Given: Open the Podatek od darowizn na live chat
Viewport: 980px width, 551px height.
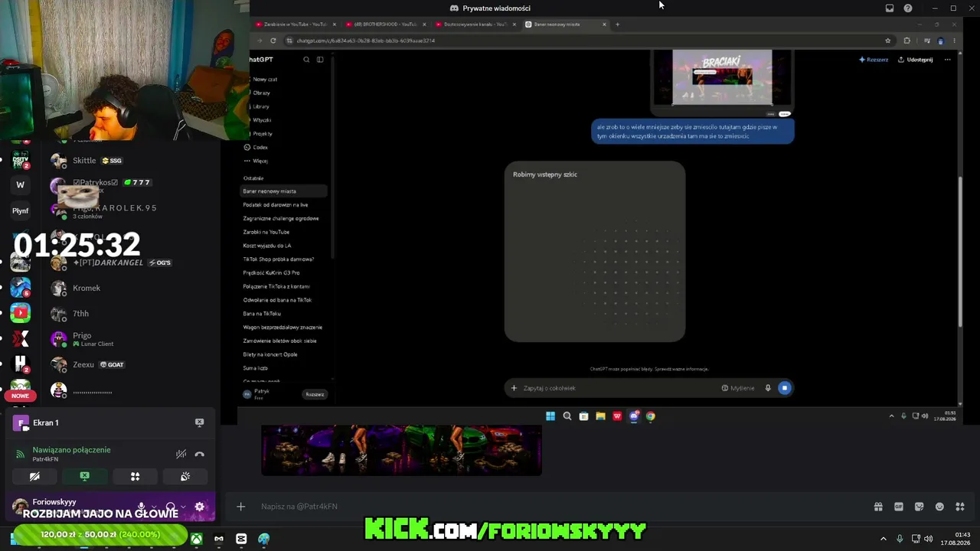Looking at the screenshot, I should (276, 205).
